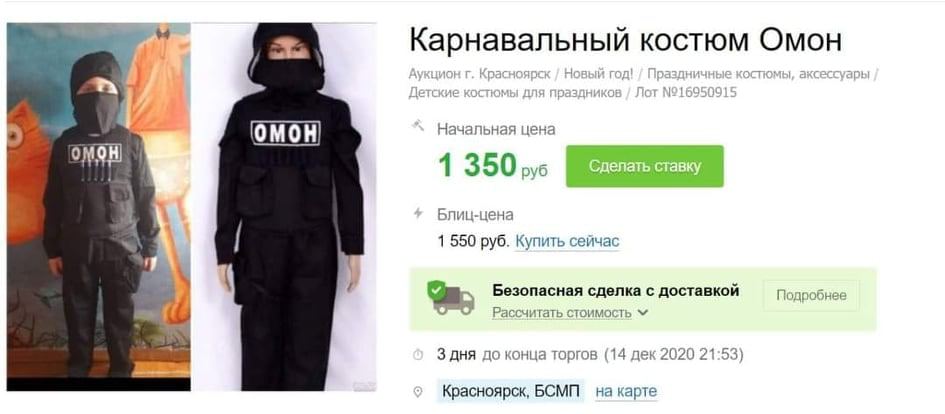Viewport: 945px width, 414px height.
Task: Click the lightning bolt Блиц-цена icon
Action: pyautogui.click(x=418, y=213)
